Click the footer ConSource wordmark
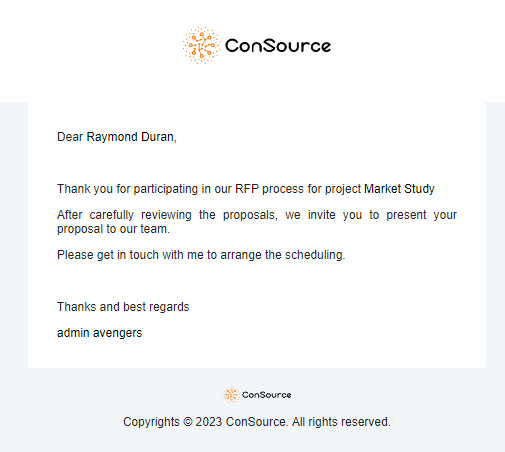This screenshot has width=505, height=452. [266, 395]
